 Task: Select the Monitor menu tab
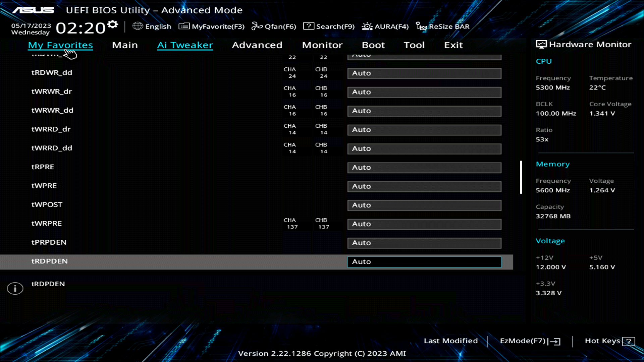click(x=322, y=45)
